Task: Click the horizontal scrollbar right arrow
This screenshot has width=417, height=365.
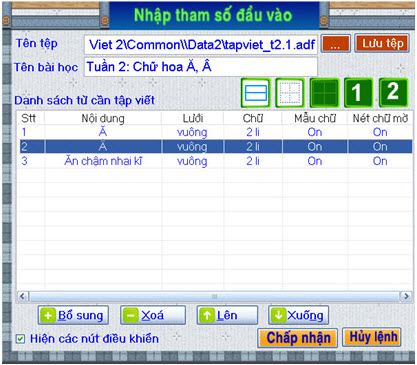Action: pos(406,296)
